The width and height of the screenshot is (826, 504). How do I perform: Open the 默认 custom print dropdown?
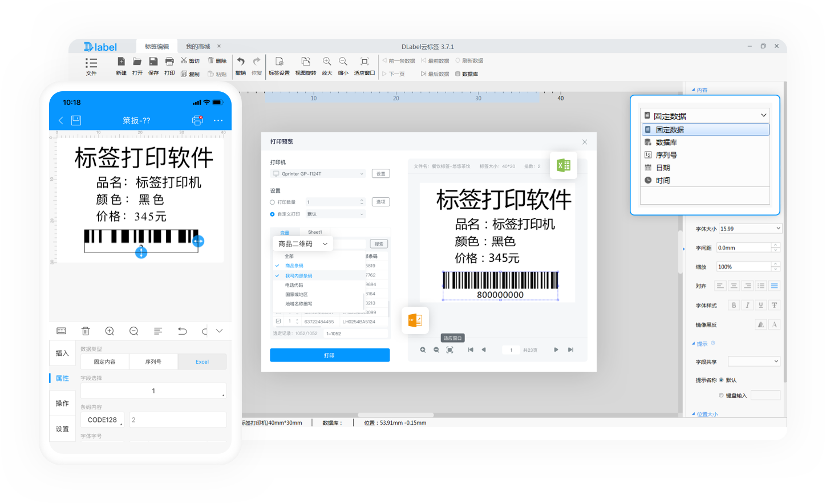[335, 214]
